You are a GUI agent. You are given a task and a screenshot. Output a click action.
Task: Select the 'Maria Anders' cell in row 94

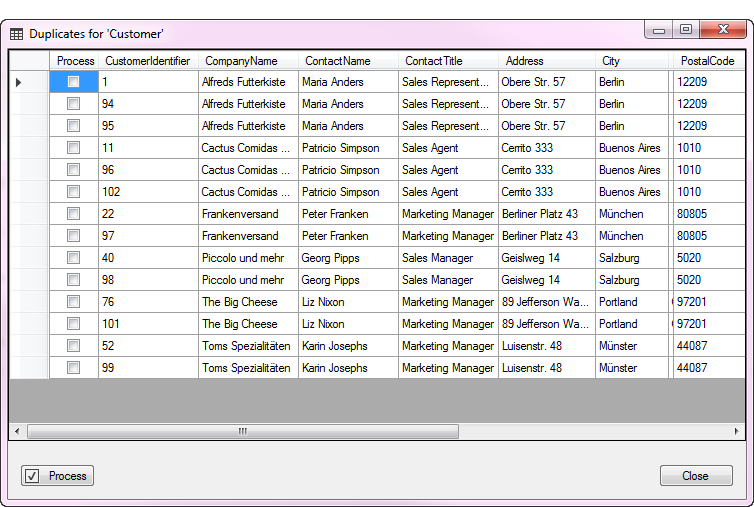[348, 104]
